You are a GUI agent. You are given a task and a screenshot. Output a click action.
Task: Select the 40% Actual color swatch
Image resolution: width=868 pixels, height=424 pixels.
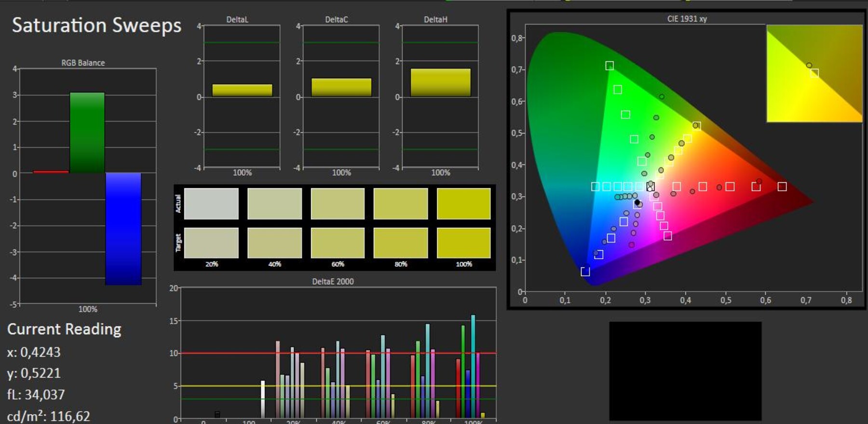tap(274, 204)
